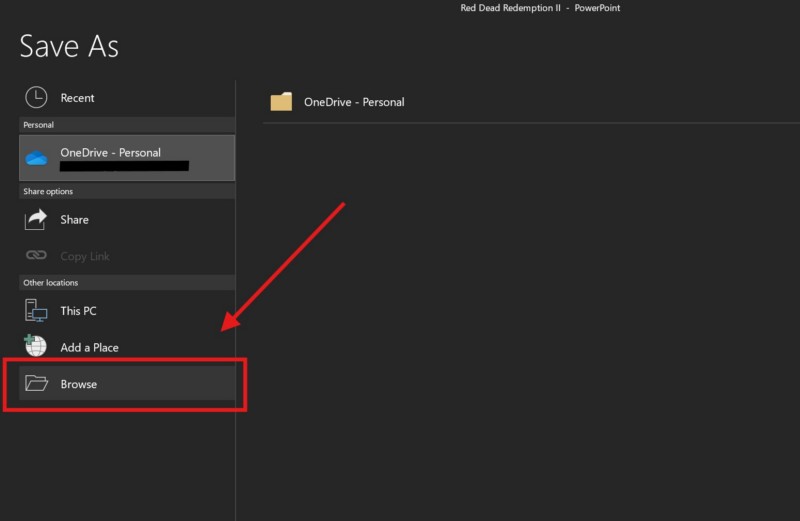Click the Save As page heading
This screenshot has height=521, width=800.
click(x=69, y=46)
